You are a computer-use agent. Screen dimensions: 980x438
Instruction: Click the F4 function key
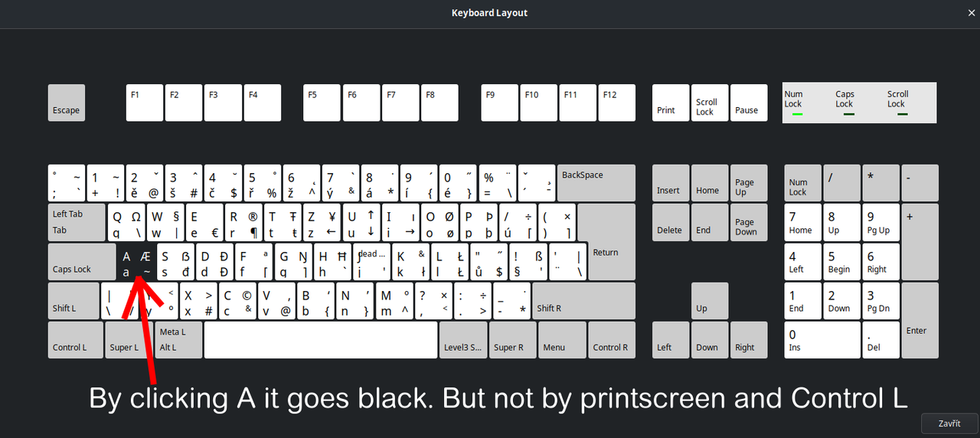263,103
